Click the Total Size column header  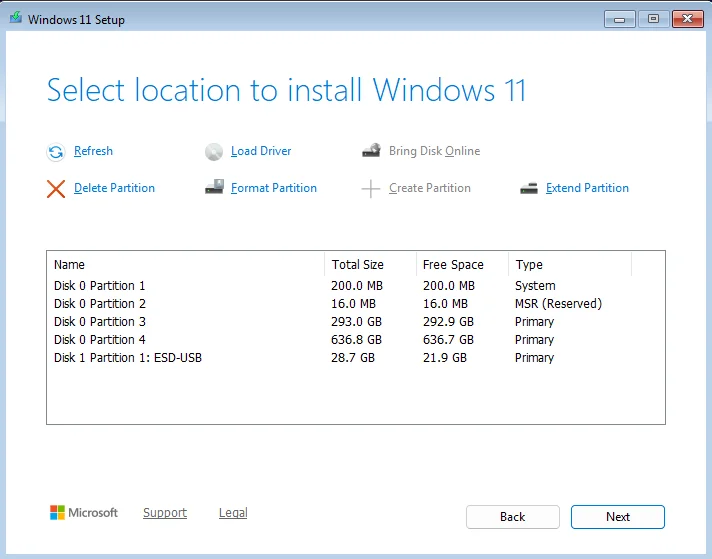point(371,264)
